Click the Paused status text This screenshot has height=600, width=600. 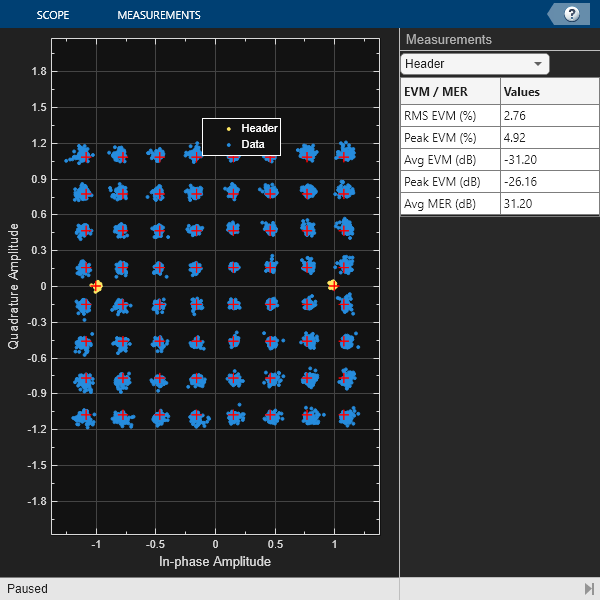coord(27,589)
